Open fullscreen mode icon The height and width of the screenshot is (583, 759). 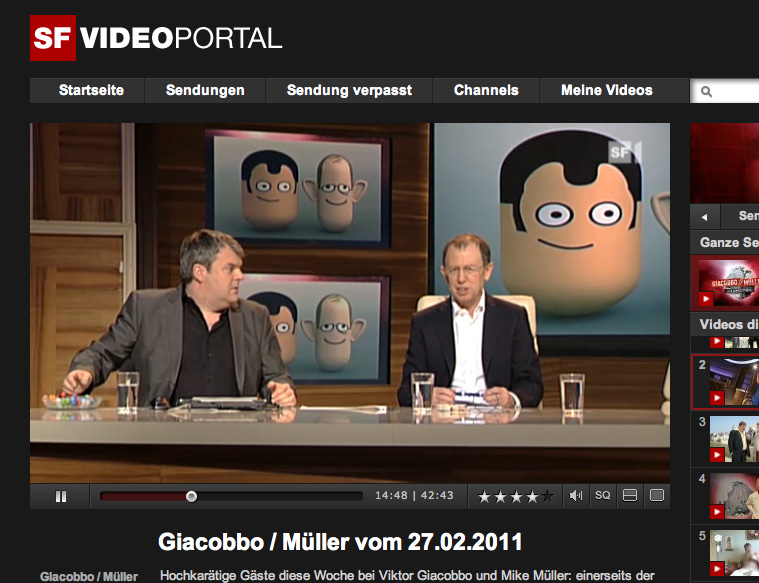pyautogui.click(x=657, y=495)
